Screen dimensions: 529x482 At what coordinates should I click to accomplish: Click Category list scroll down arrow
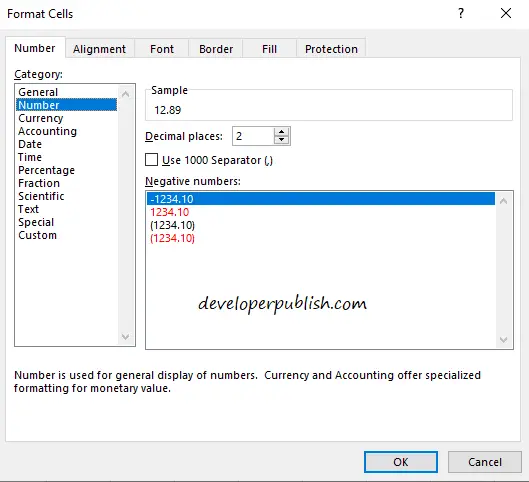(x=126, y=337)
